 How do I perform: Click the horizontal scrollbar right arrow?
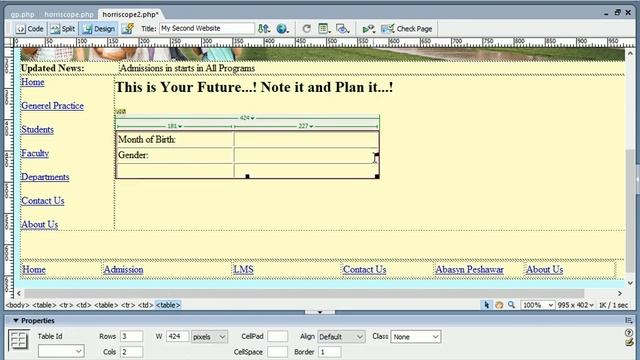[620, 293]
